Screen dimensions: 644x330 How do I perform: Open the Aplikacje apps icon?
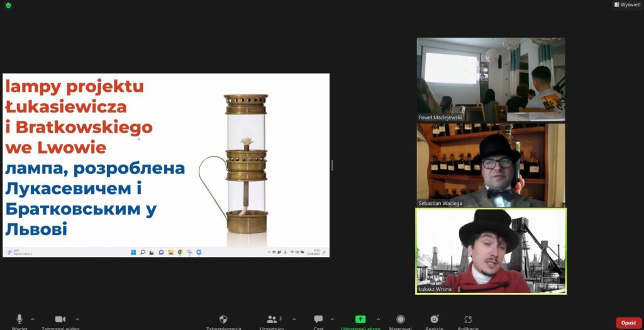467,319
